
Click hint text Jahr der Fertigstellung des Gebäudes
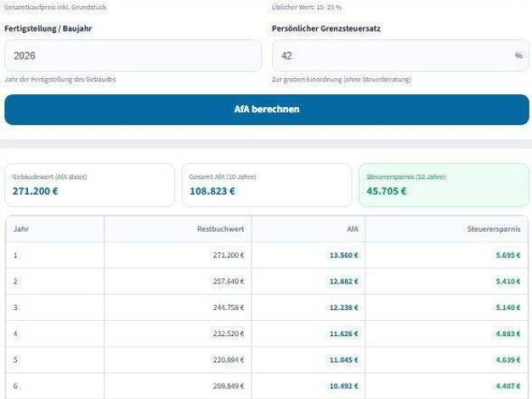60,79
